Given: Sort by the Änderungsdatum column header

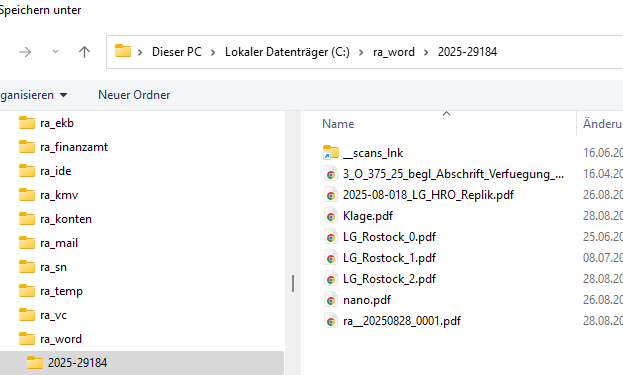Looking at the screenshot, I should pos(602,124).
